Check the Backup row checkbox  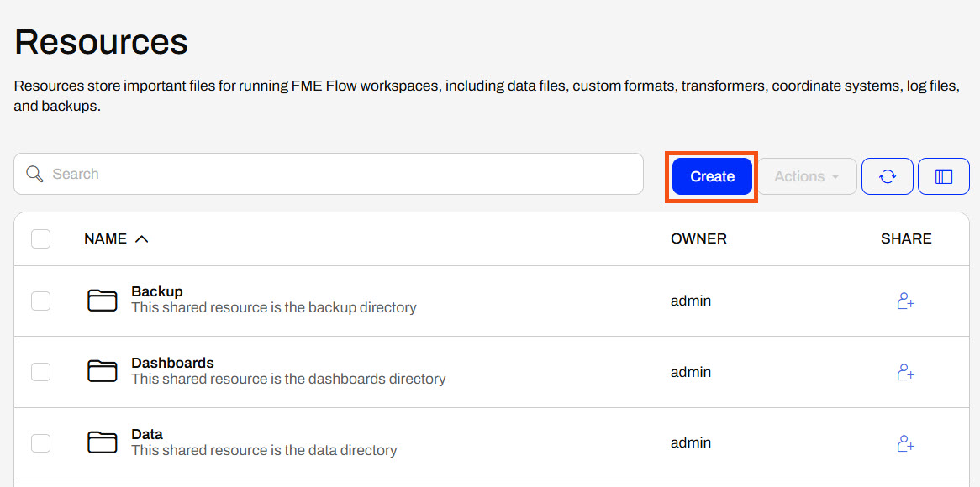pos(40,301)
